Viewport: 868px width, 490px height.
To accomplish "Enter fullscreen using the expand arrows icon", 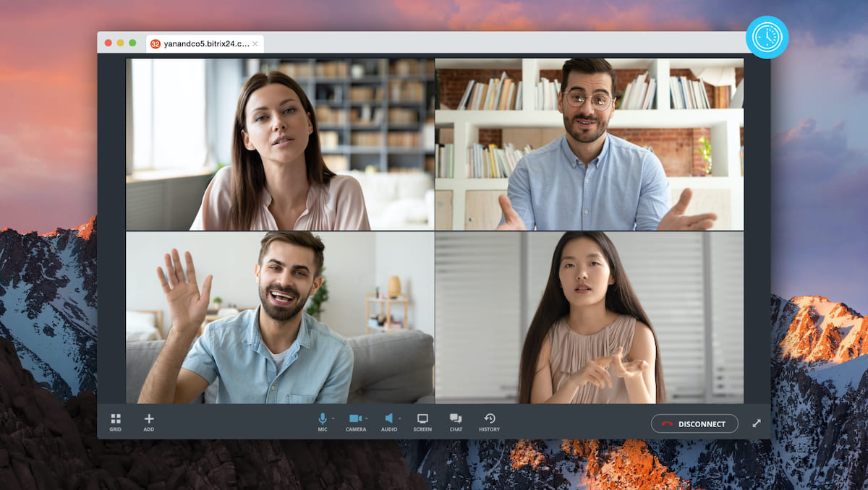I will 757,424.
